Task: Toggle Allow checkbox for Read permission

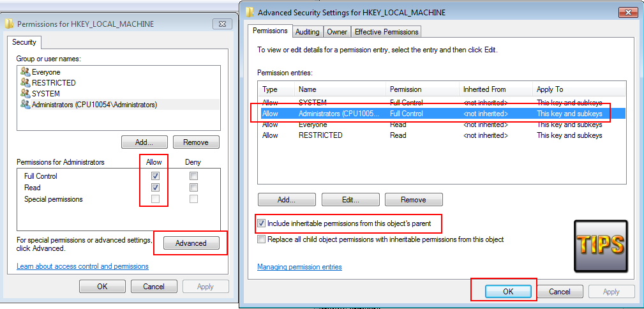Action: [x=156, y=188]
